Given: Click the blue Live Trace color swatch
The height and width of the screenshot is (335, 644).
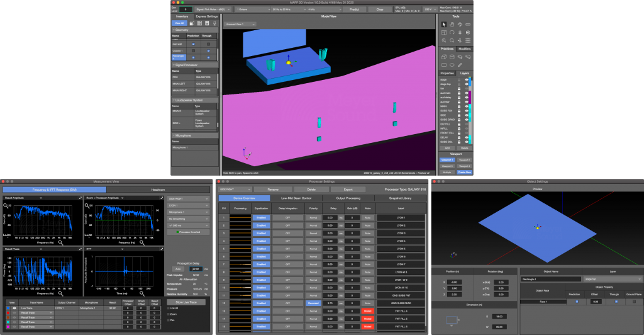Looking at the screenshot, I should [8, 308].
